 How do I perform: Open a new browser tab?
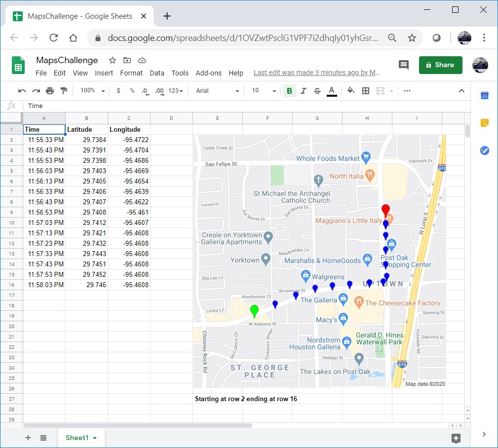pyautogui.click(x=167, y=16)
